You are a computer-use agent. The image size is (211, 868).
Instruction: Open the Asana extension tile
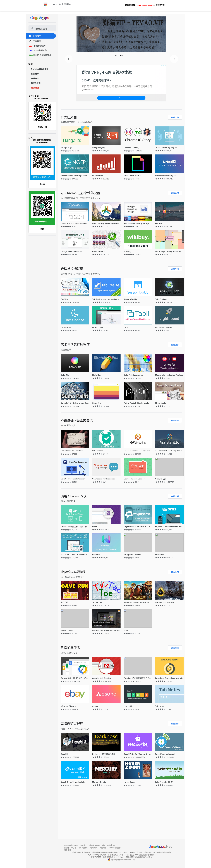[x=106, y=694]
